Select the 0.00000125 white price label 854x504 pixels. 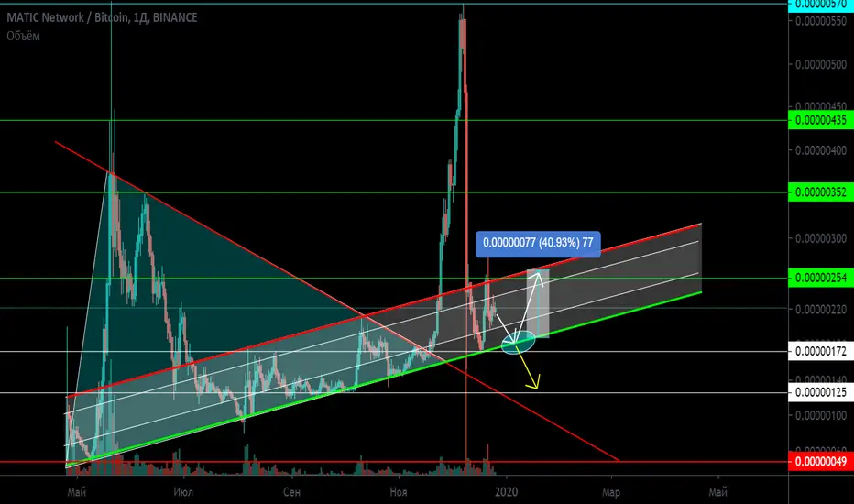[821, 392]
